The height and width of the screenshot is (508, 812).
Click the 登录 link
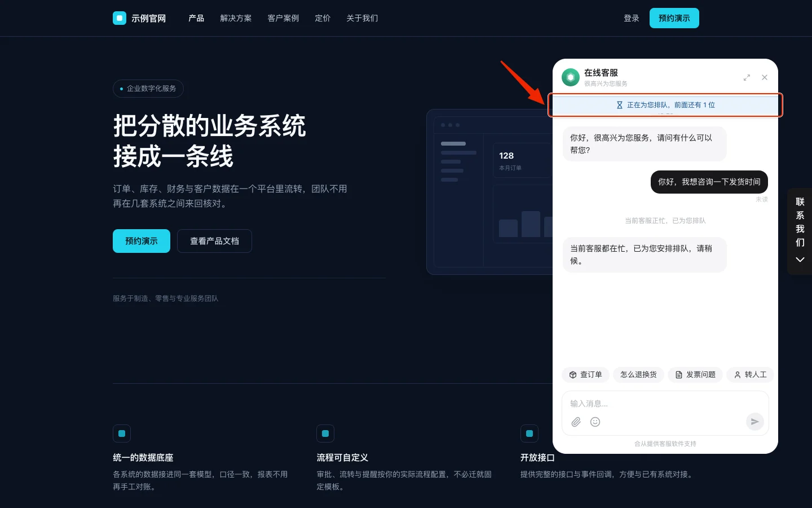(x=632, y=18)
